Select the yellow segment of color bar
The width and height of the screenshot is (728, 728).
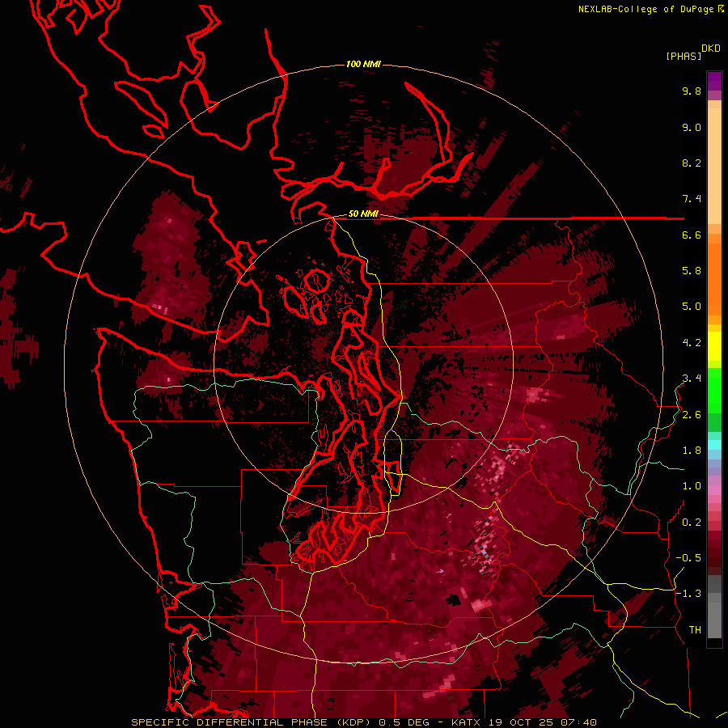(714, 346)
